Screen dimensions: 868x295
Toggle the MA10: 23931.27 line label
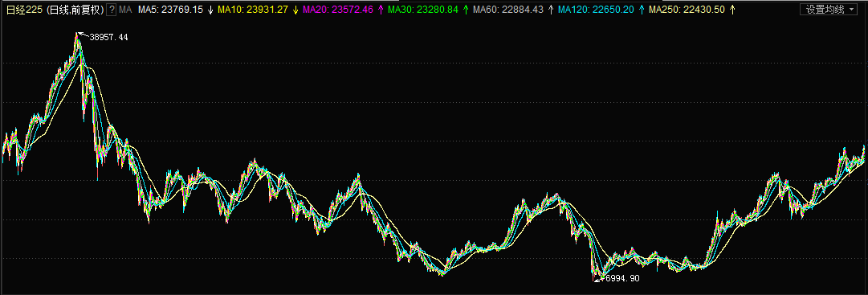(x=253, y=10)
